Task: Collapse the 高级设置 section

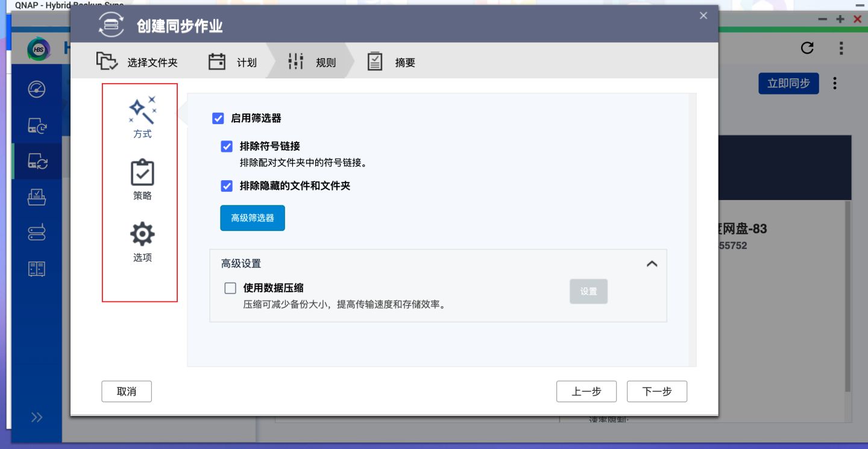Action: [x=652, y=264]
